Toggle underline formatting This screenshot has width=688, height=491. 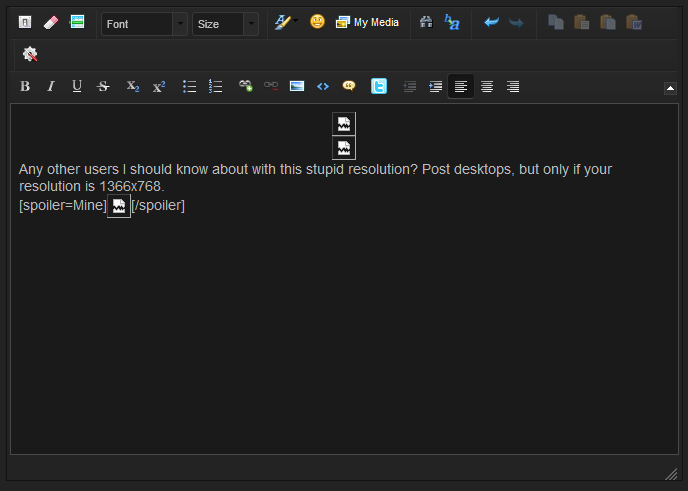[x=77, y=86]
